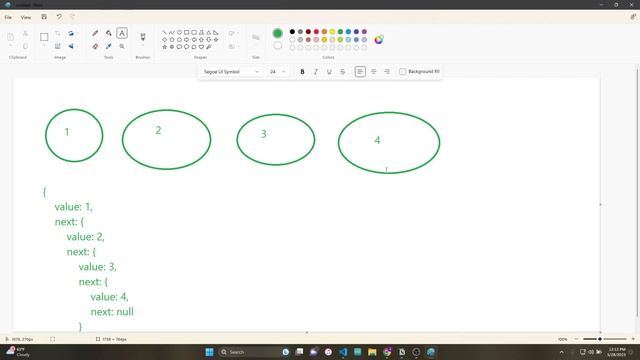Click the Resize and skew icon
Image resolution: width=640 pixels, height=360 pixels.
58,47
